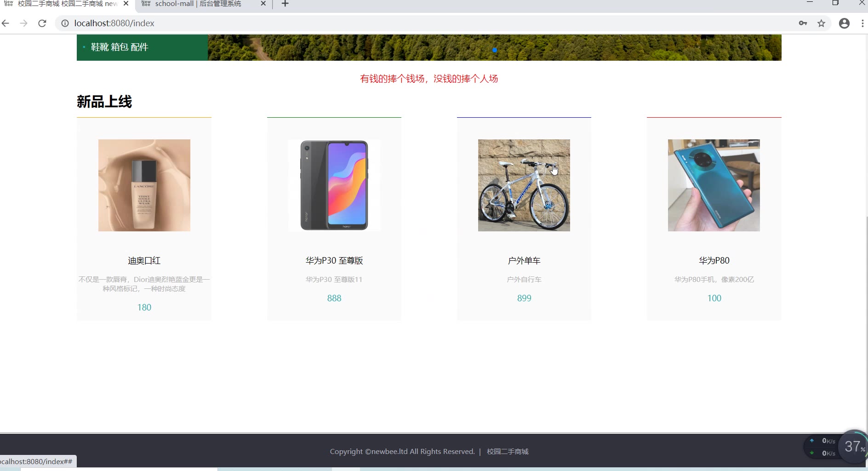This screenshot has width=868, height=471.
Task: Open Chrome's three-dot menu
Action: (x=862, y=23)
